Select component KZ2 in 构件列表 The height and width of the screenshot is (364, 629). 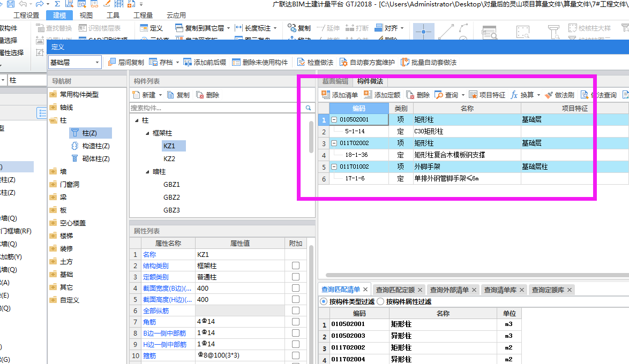point(169,159)
